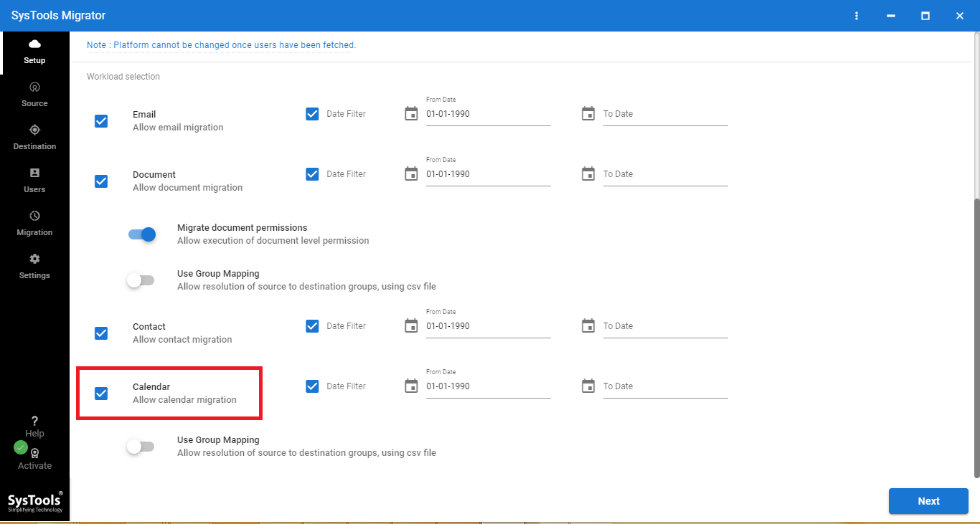Click the 'Workload selection' heading
980x524 pixels.
click(123, 77)
